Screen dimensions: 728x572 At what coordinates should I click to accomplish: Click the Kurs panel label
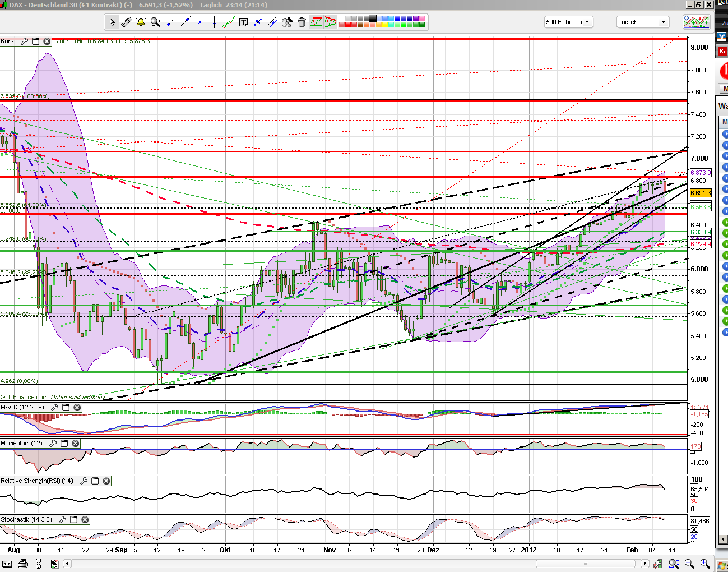click(x=7, y=41)
